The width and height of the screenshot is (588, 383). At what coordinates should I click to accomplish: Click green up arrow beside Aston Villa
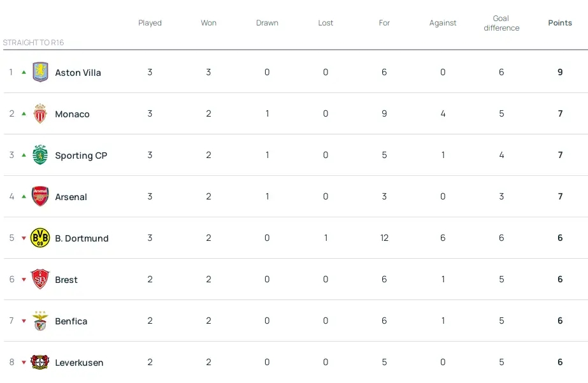pyautogui.click(x=24, y=72)
